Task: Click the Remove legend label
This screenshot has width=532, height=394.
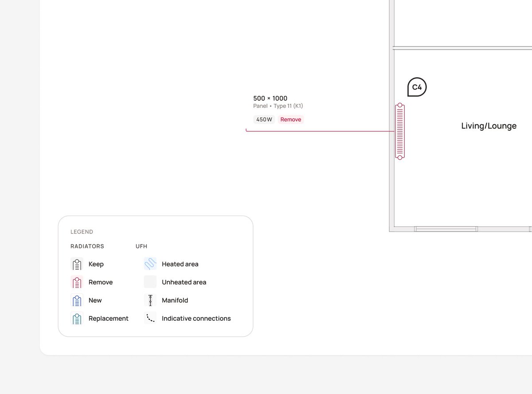Action: click(x=101, y=282)
